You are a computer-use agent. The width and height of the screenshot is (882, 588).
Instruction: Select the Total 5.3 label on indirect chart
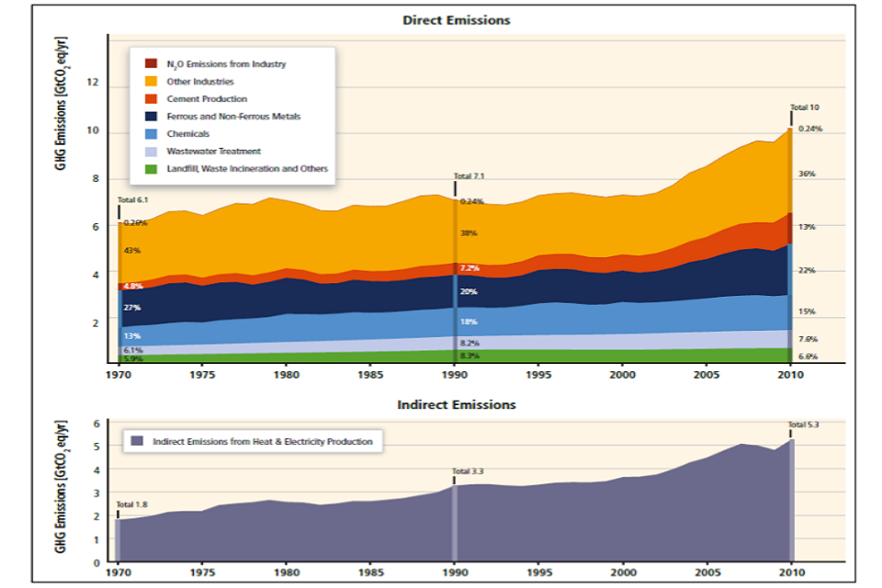(x=803, y=424)
